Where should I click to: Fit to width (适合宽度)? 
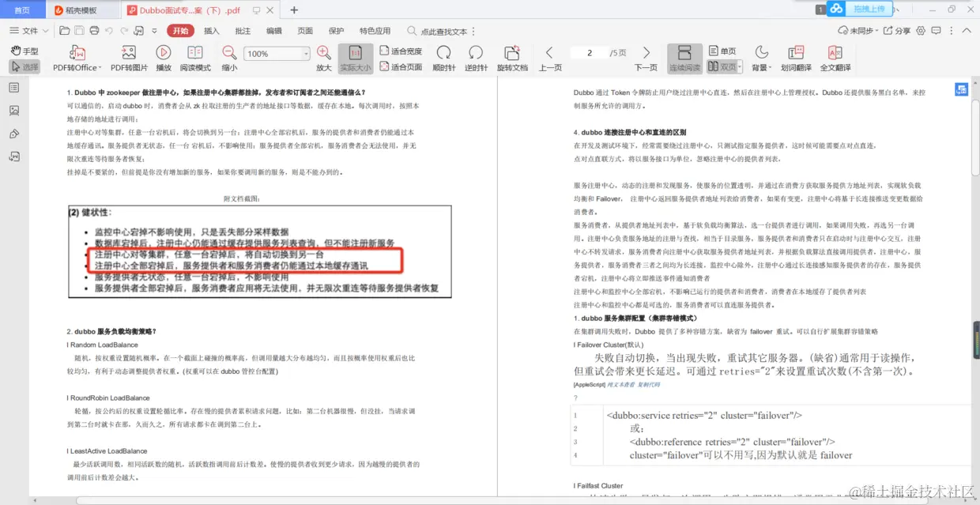[401, 51]
